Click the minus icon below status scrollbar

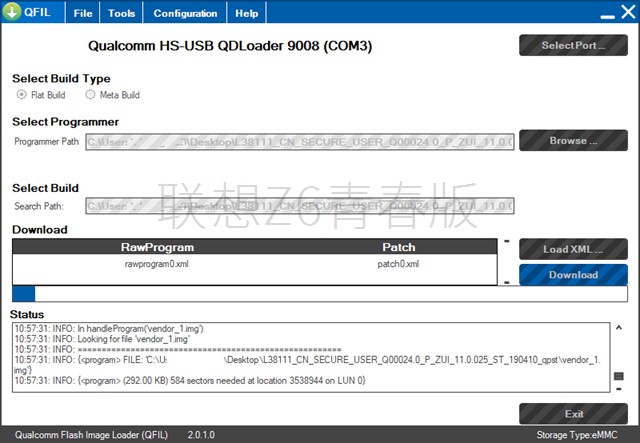pos(619,389)
